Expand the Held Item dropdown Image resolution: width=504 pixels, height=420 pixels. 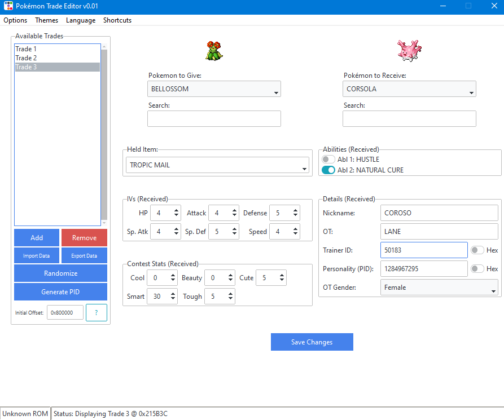click(218, 165)
